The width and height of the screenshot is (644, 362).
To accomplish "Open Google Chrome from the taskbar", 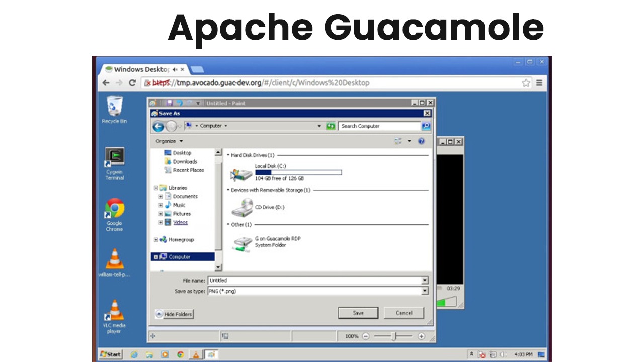I will pos(180,354).
